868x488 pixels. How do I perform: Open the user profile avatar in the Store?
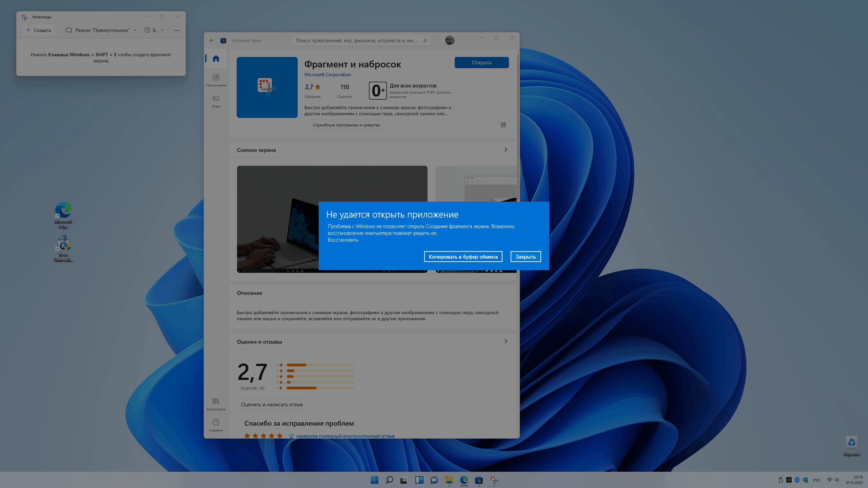point(450,40)
